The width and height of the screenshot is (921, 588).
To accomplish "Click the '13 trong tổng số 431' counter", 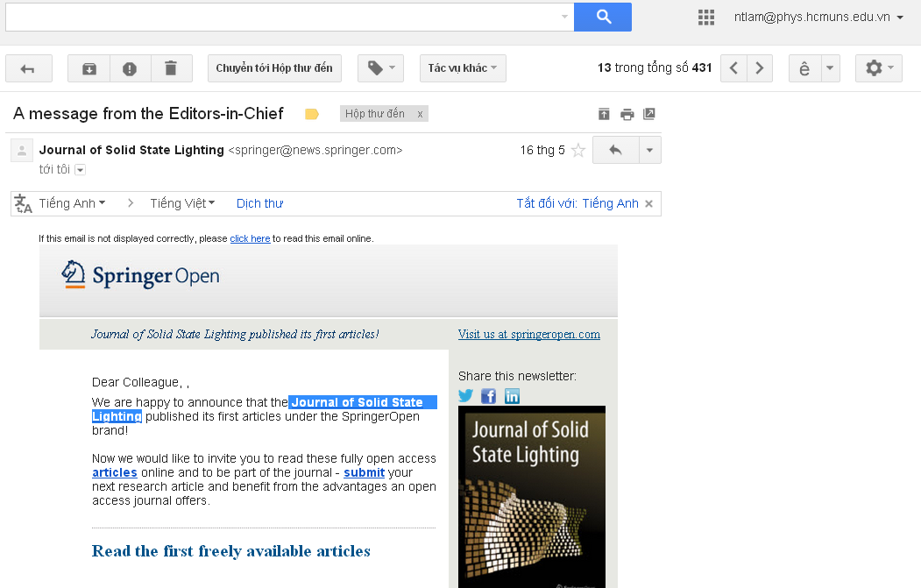I will click(655, 68).
